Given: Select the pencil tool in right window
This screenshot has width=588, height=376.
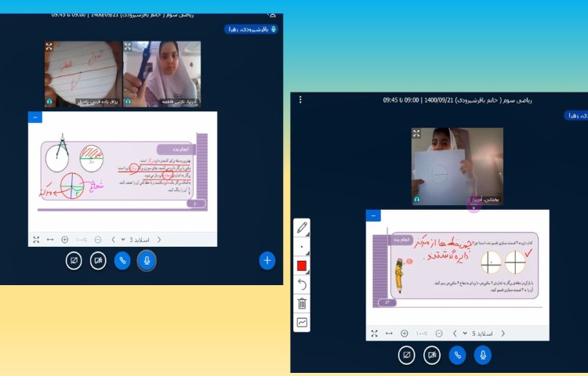Looking at the screenshot, I should (302, 228).
